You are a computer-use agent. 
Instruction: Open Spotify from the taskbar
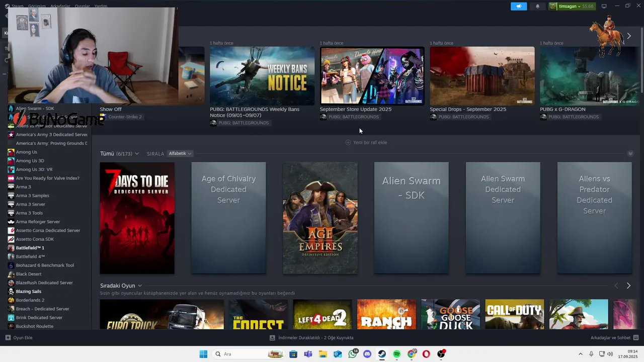pos(396,354)
